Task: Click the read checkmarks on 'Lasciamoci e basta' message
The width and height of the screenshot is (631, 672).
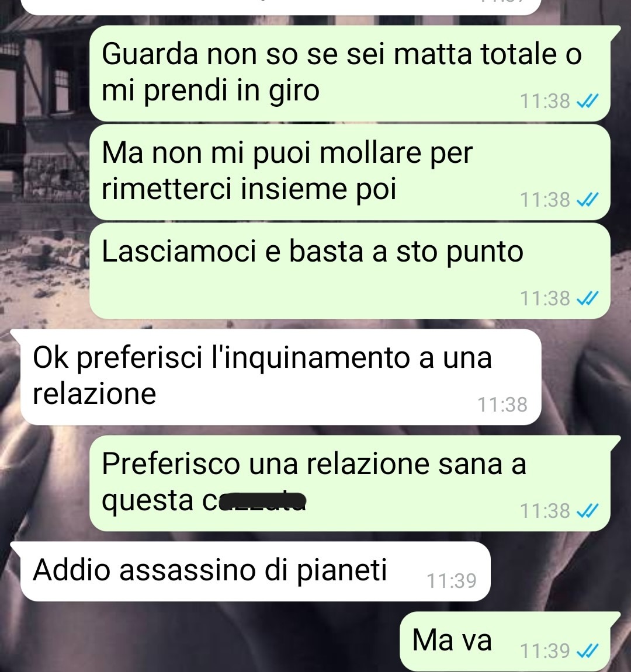Action: click(587, 298)
